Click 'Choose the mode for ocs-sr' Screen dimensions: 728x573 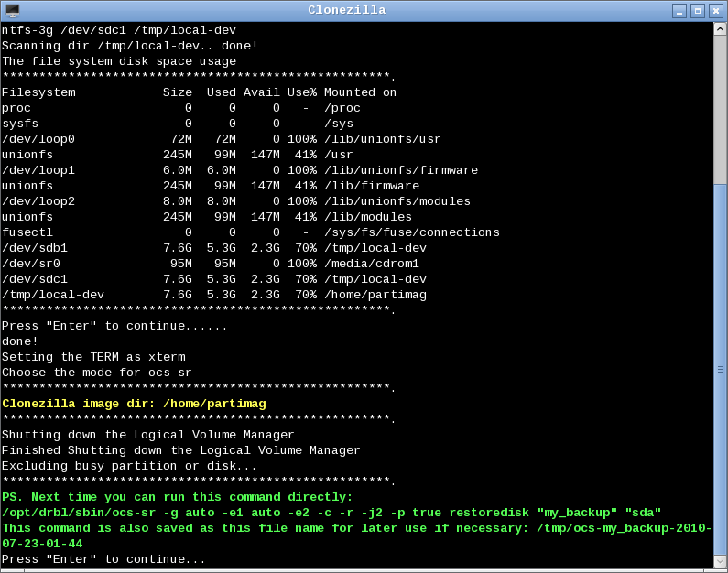coord(96,373)
